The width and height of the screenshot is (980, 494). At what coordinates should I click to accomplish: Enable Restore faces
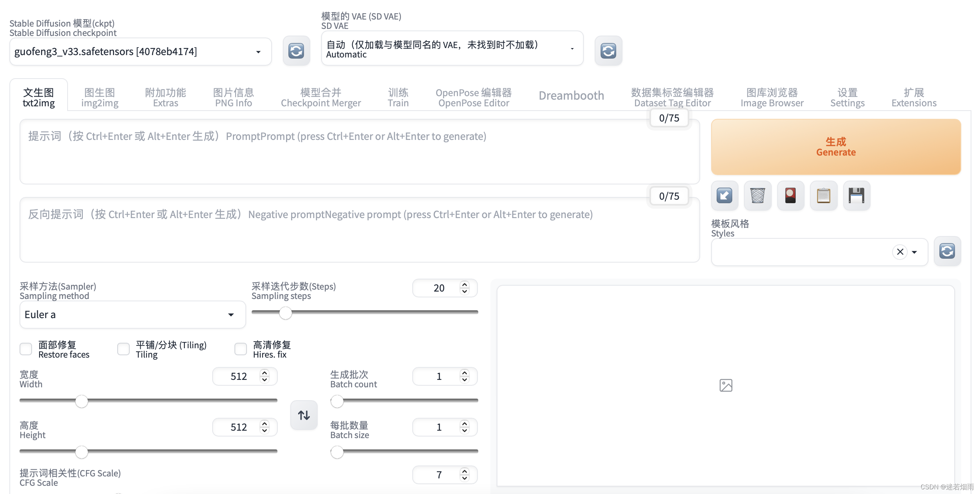coord(26,349)
